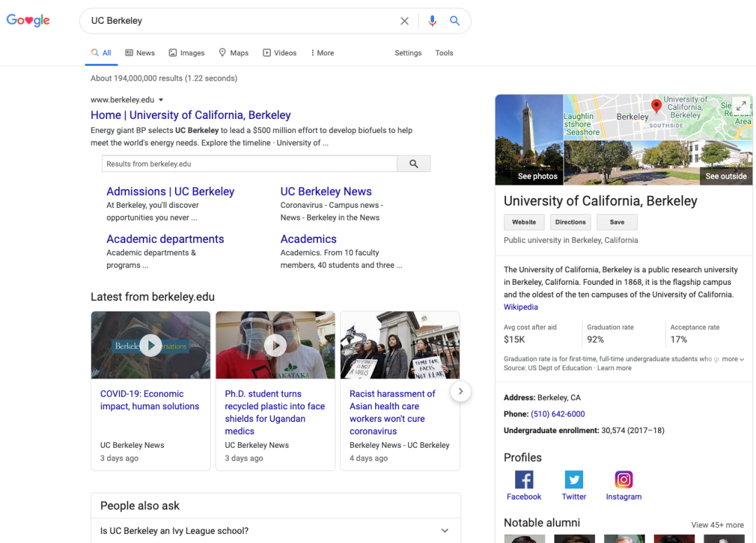
Task: Open the Admissions | UC Berkeley link
Action: click(170, 192)
